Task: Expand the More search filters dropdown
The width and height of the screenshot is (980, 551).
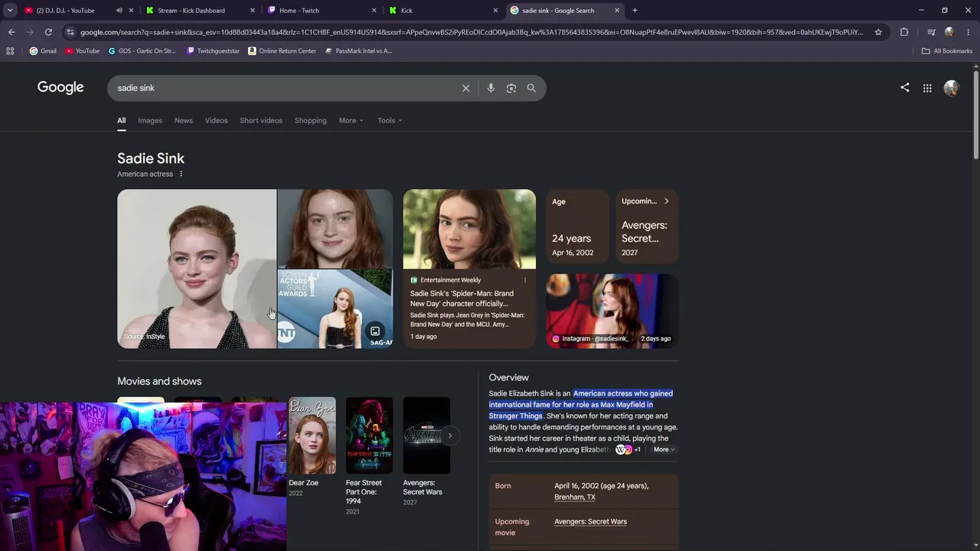Action: coord(351,120)
